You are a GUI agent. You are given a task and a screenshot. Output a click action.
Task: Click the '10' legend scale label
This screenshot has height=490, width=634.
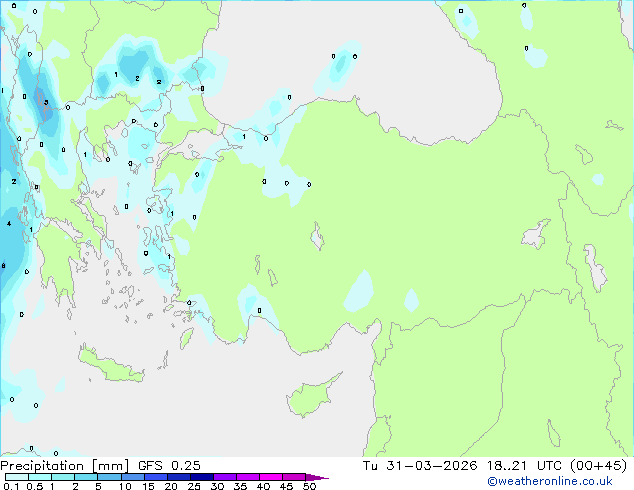click(x=125, y=486)
